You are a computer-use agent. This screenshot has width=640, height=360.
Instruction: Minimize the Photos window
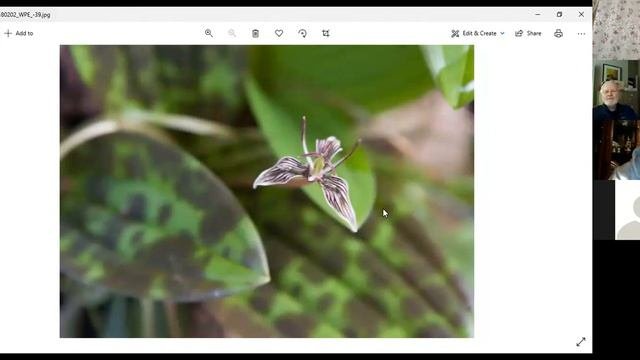tap(538, 14)
